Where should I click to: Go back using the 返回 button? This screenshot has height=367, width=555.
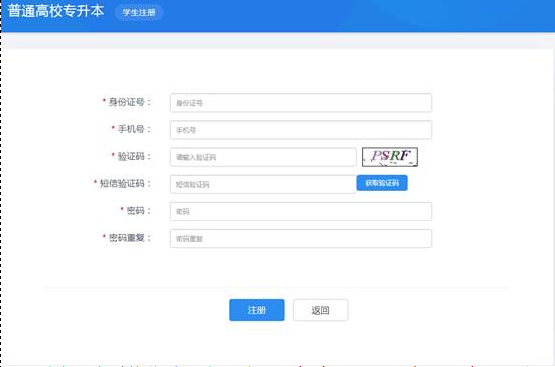click(320, 310)
